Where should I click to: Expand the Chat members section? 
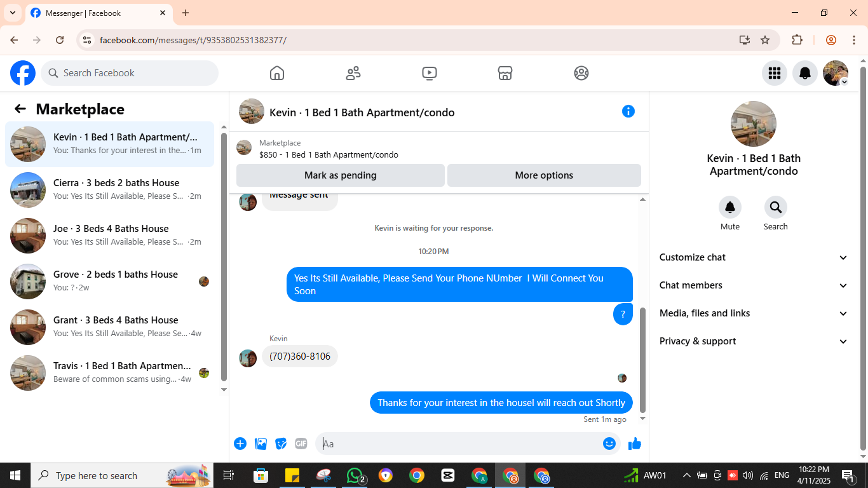click(x=754, y=285)
